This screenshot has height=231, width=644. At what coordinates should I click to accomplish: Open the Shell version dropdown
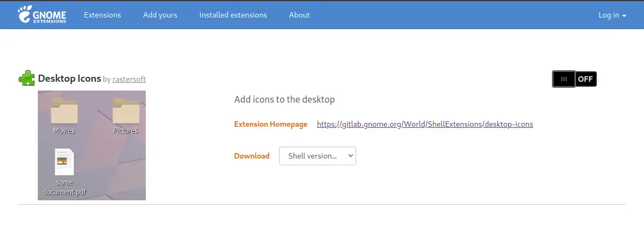tap(317, 156)
